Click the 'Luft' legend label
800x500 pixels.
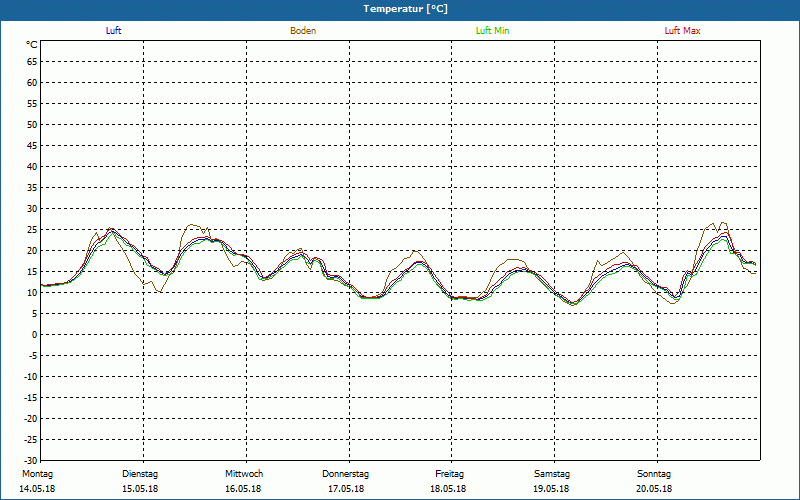[113, 31]
